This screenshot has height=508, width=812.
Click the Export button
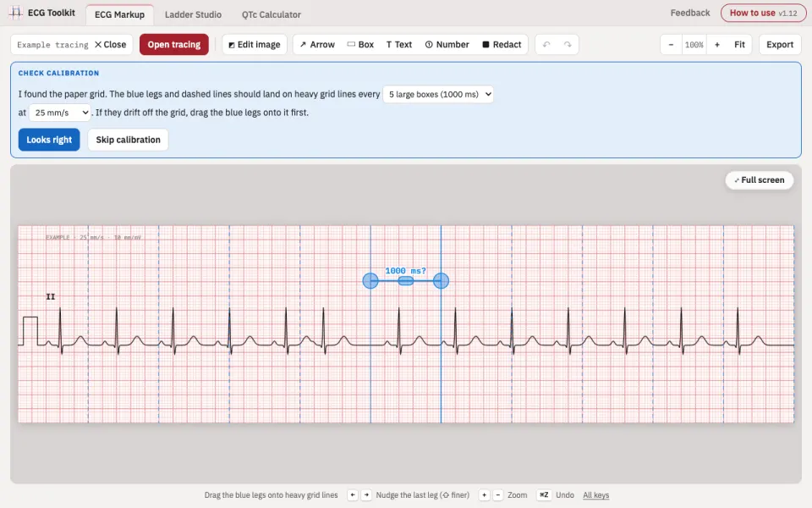(x=780, y=45)
